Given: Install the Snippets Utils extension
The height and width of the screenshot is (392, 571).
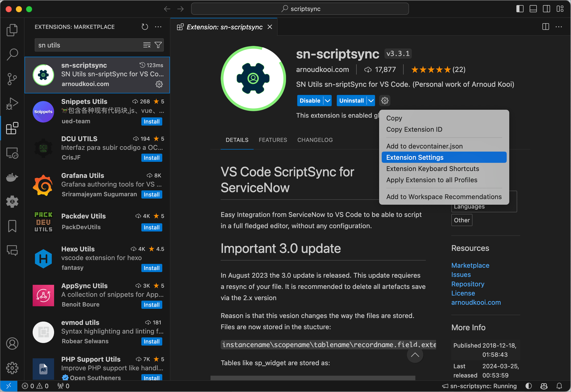Looking at the screenshot, I should 152,121.
